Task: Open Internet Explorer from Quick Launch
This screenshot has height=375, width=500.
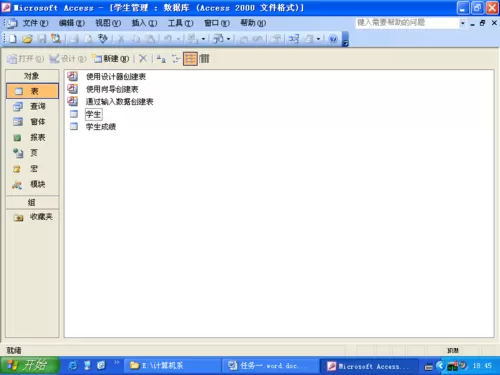Action: coord(73,366)
